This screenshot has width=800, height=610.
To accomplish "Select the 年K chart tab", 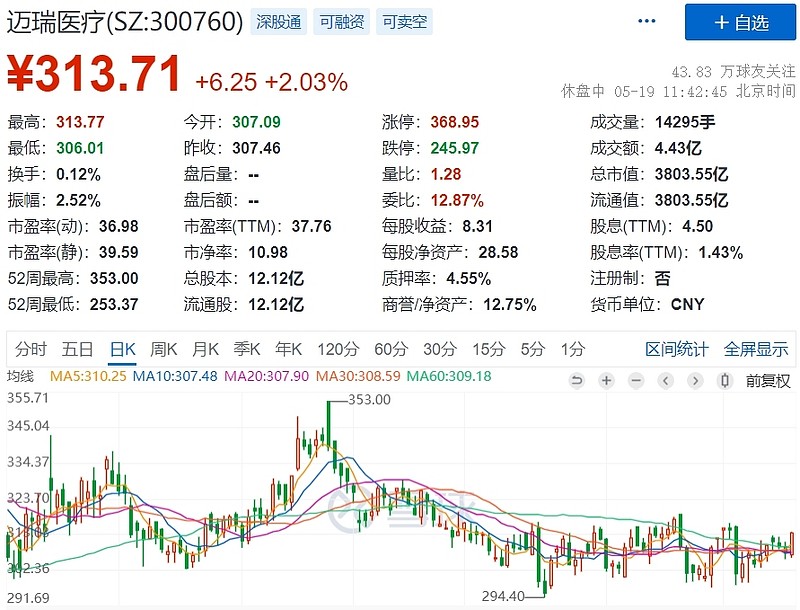I will (289, 349).
